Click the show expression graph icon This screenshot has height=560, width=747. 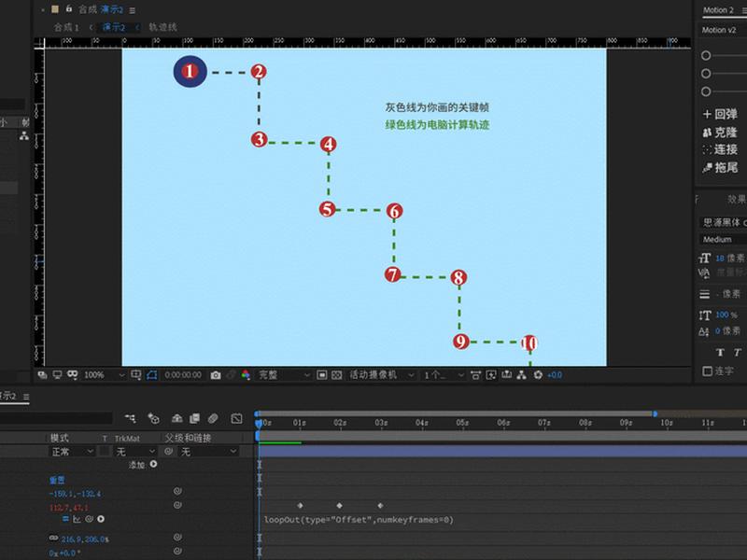click(x=77, y=519)
